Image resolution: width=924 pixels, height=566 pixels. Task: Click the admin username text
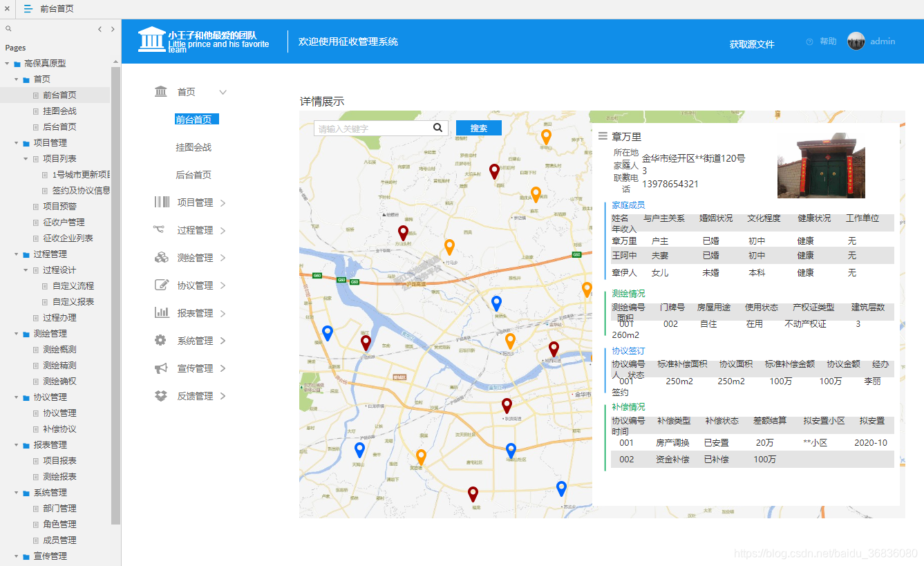(883, 41)
